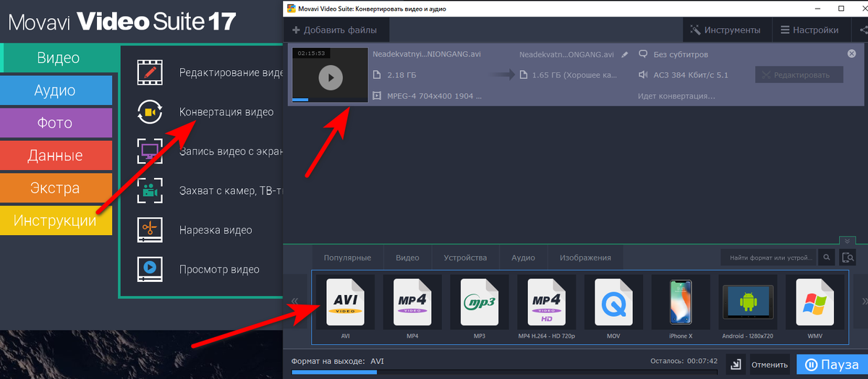The height and width of the screenshot is (379, 868).
Task: Open Инструкции category in launcher sidebar
Action: pos(55,221)
